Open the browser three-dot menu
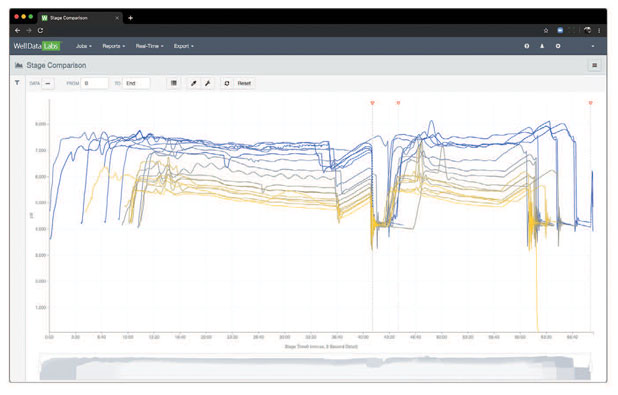This screenshot has width=618, height=395. point(599,30)
